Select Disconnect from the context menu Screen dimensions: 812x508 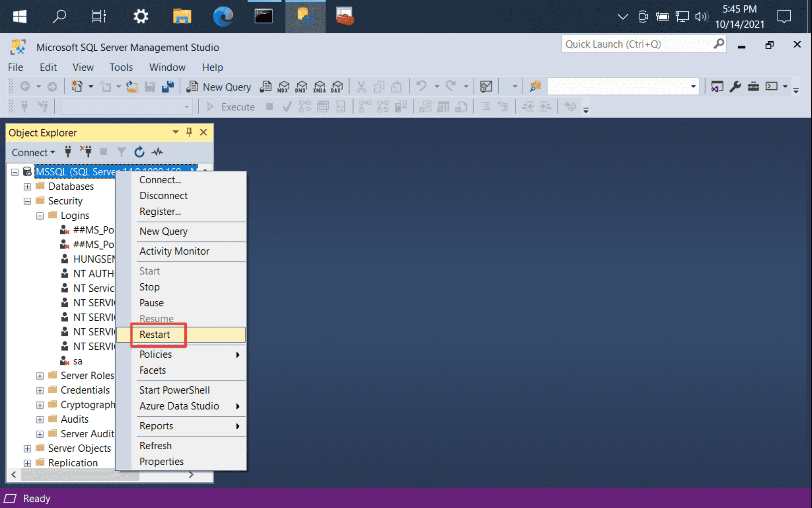(181, 196)
